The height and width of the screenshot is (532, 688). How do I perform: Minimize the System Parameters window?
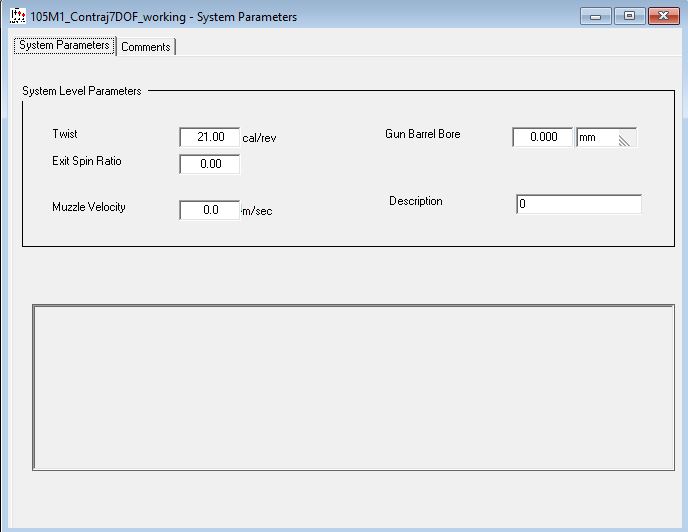[x=599, y=16]
